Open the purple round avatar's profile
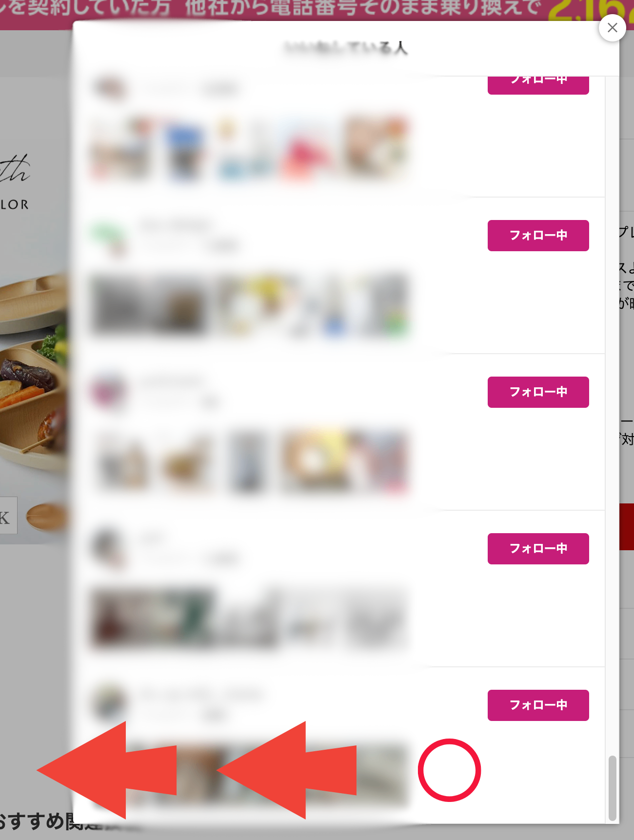 109,392
